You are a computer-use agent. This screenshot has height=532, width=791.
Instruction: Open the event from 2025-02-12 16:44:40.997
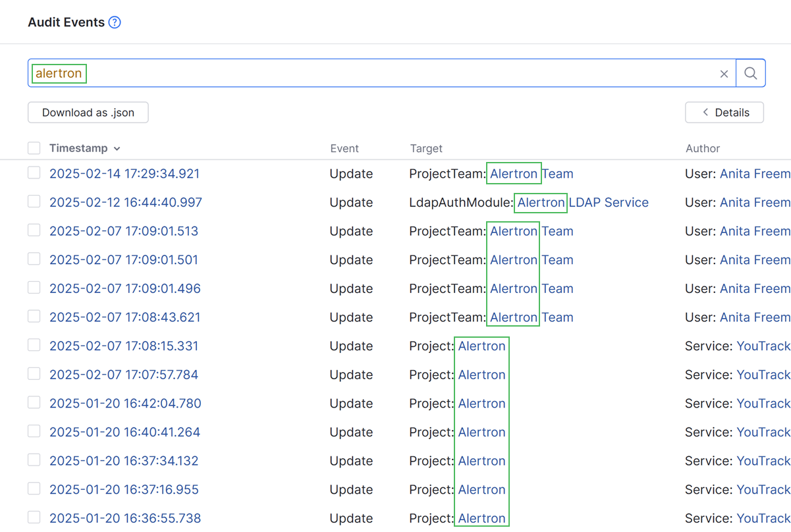coord(125,202)
